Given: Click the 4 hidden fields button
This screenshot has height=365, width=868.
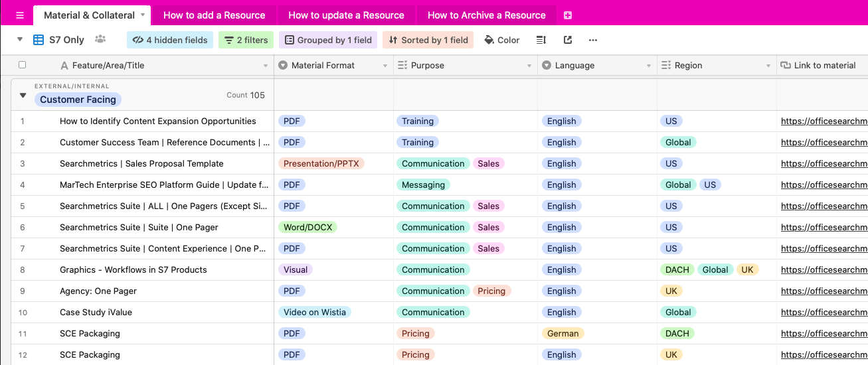Looking at the screenshot, I should coord(170,40).
